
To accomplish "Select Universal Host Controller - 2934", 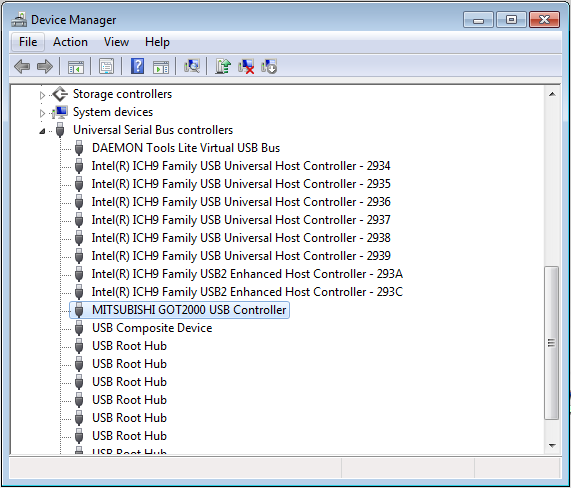I will click(241, 166).
